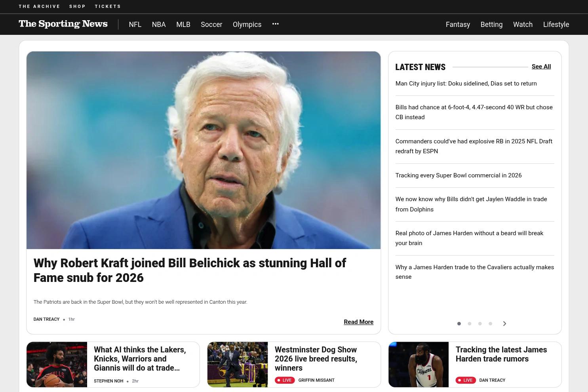This screenshot has width=588, height=392.
Task: Select the first Latest News pagination dot
Action: tap(459, 323)
